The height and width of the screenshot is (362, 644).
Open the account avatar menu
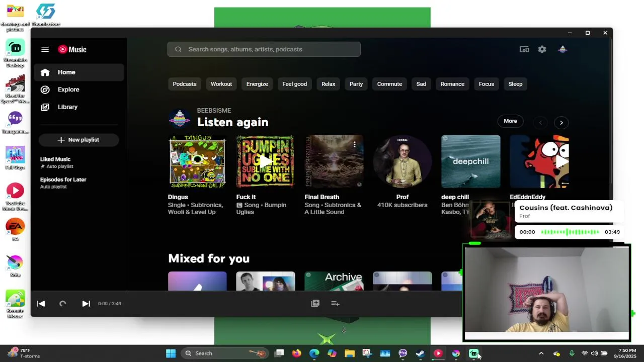(x=562, y=49)
